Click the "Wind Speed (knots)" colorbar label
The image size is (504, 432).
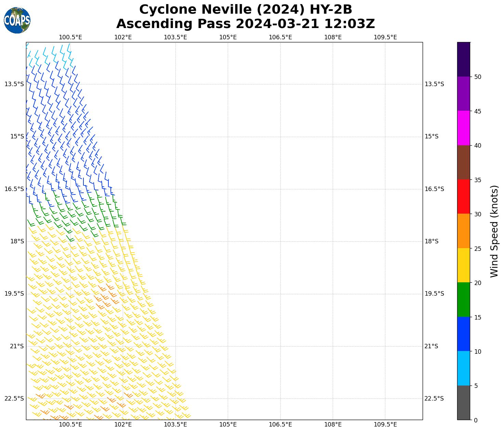pyautogui.click(x=494, y=231)
